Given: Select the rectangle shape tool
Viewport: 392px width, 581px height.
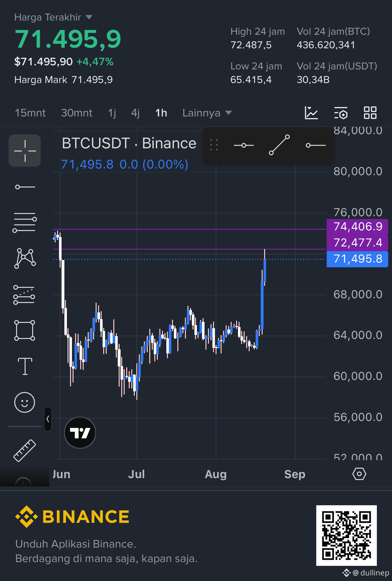Looking at the screenshot, I should coord(25,330).
